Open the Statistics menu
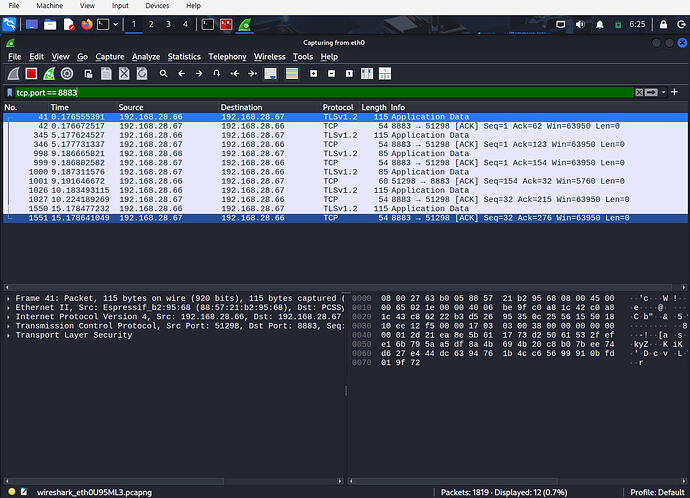Viewport: 690px width, 498px height. coord(184,57)
